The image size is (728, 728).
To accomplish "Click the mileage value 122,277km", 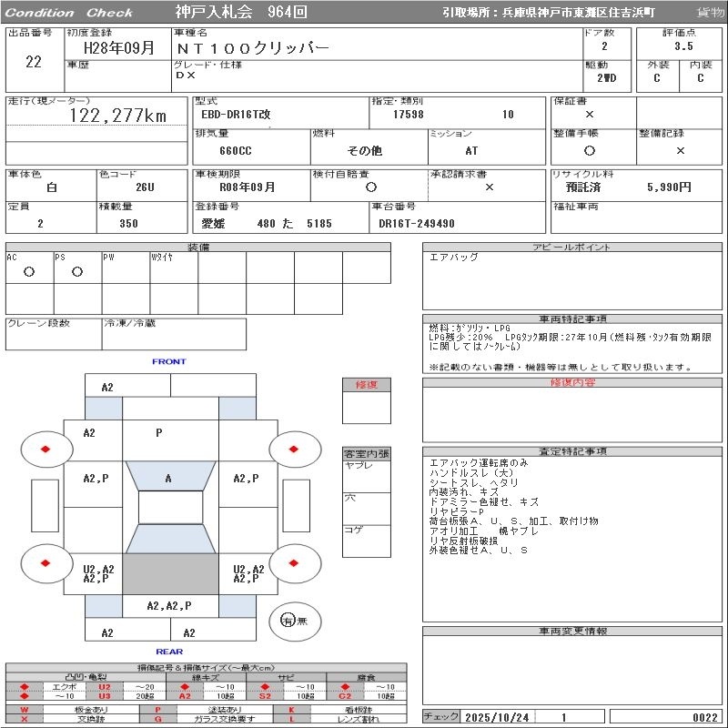I will coord(118,116).
